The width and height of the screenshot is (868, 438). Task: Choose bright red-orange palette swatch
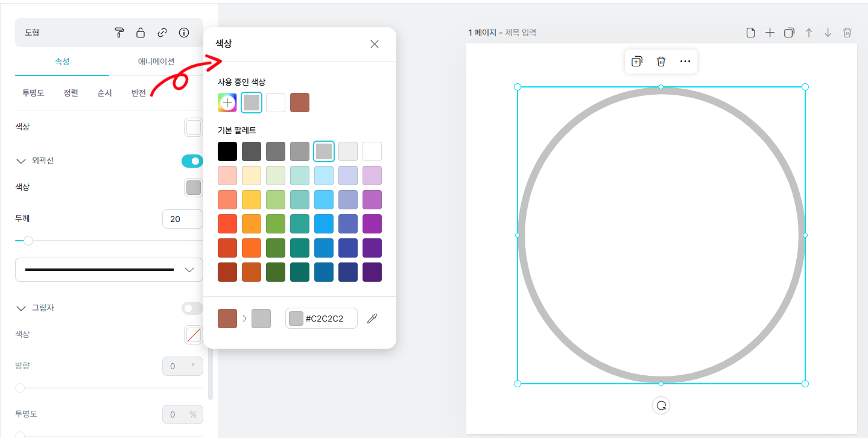tap(227, 224)
